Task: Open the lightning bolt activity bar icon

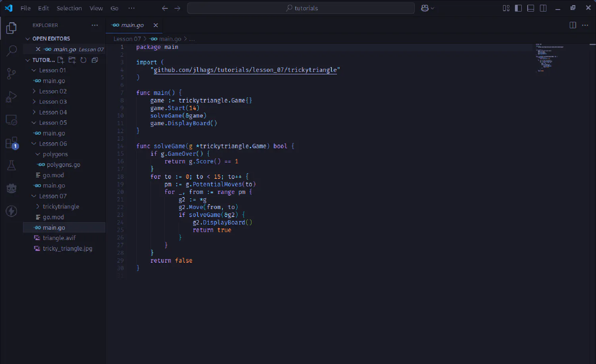Action: [x=12, y=211]
